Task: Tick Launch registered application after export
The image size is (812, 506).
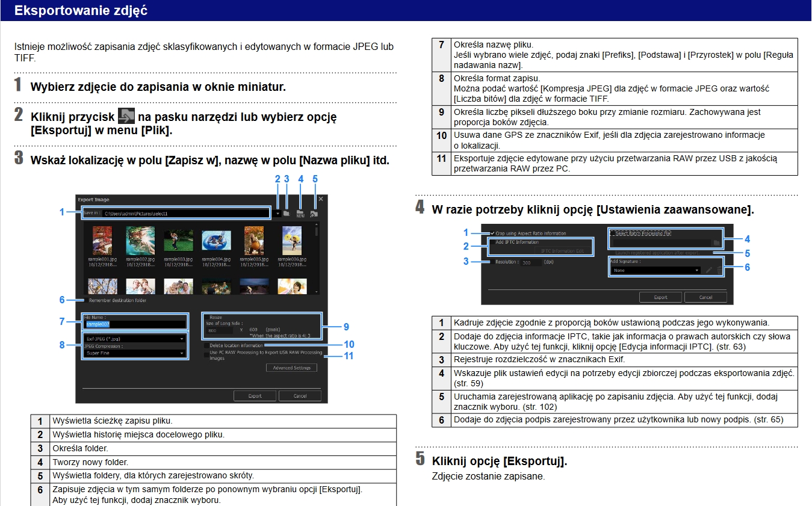Action: click(x=612, y=253)
